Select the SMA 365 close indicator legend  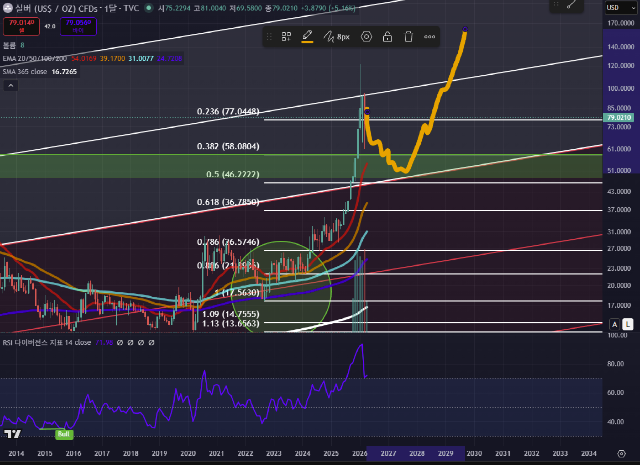tap(25, 71)
